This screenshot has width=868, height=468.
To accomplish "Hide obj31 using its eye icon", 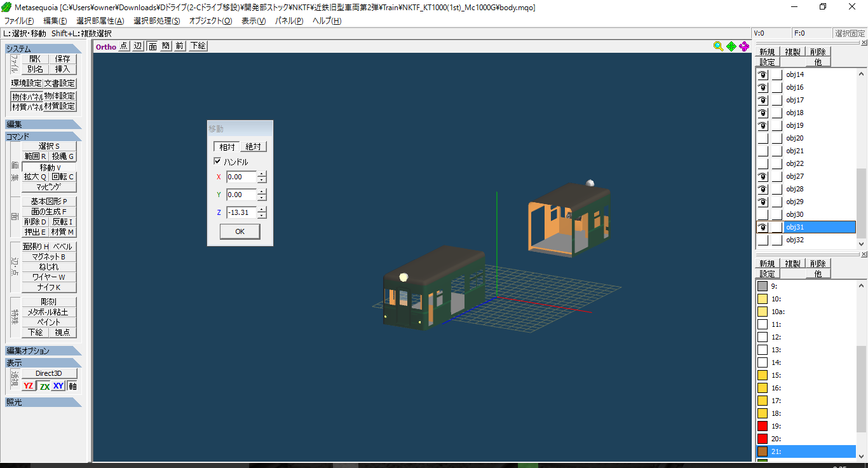I will pos(763,227).
